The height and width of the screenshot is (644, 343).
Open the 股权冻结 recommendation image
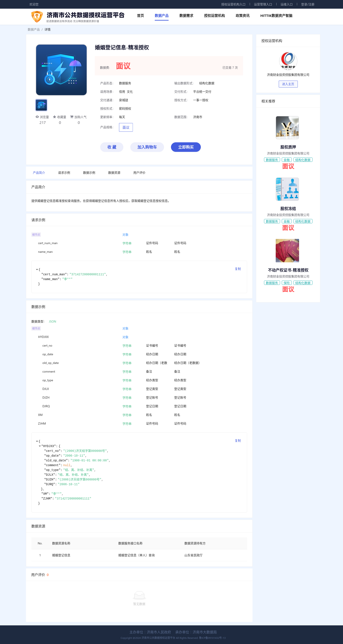[x=287, y=189]
